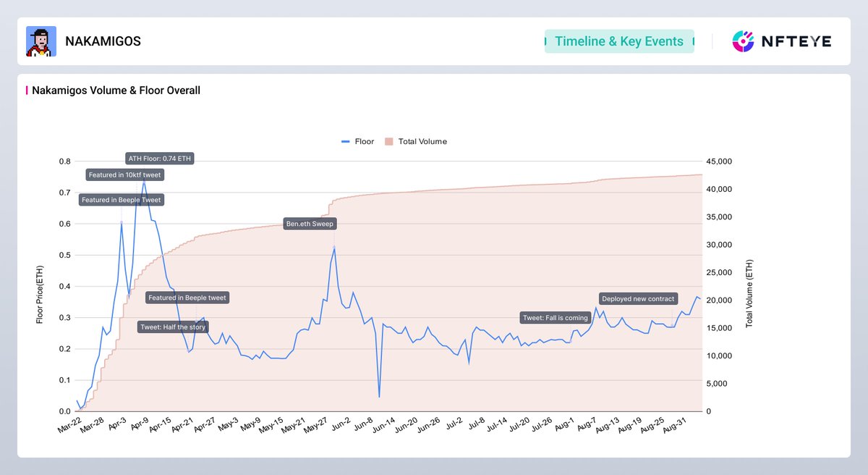Click the Tweet: Half the story annotation

click(x=174, y=327)
